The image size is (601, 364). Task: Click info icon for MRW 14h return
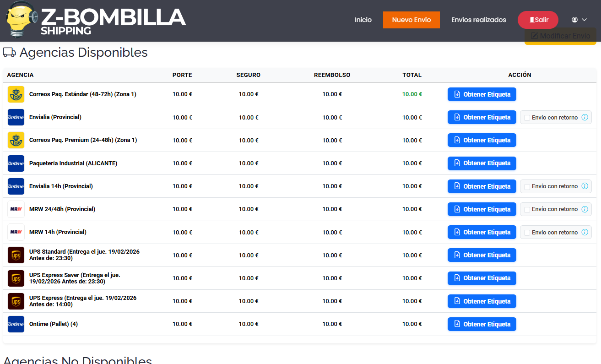[x=585, y=233]
